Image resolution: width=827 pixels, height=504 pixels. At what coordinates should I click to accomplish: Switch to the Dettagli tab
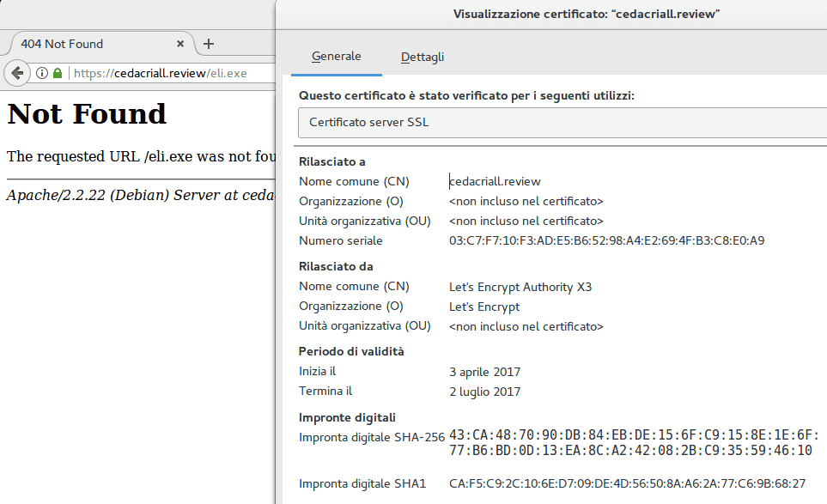pos(422,57)
